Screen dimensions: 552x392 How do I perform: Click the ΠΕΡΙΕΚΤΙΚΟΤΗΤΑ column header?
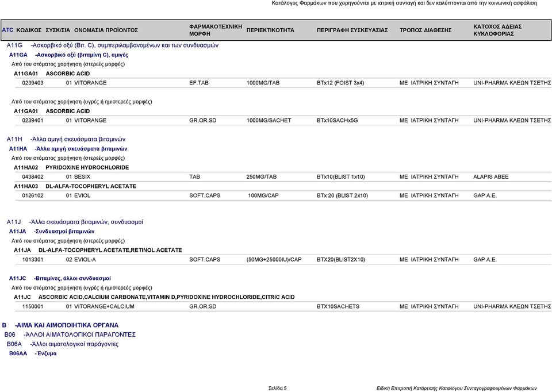click(x=270, y=30)
